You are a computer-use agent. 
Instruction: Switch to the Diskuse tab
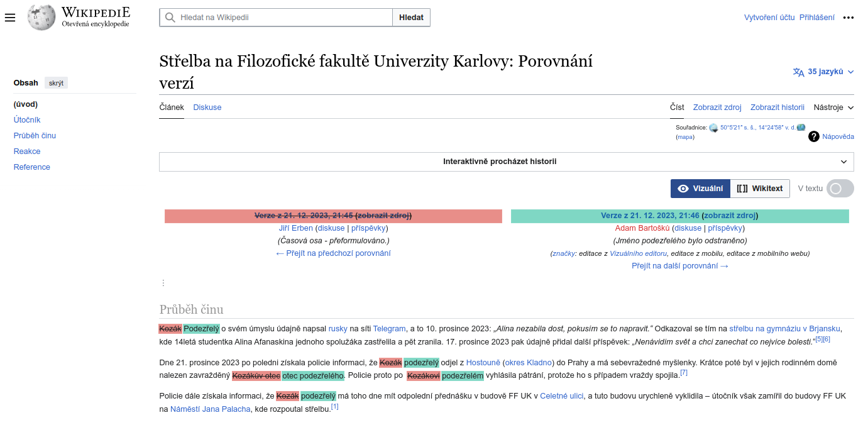point(207,107)
